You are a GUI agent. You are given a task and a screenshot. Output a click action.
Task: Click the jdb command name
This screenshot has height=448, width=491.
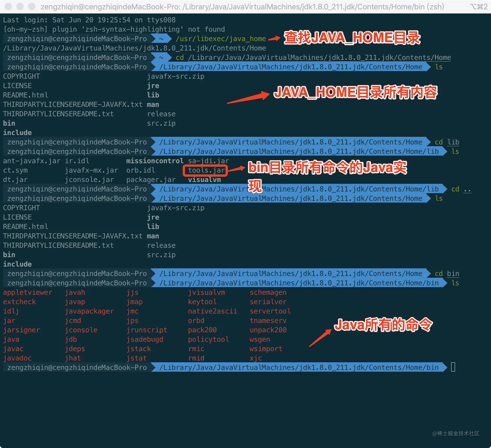[71, 339]
